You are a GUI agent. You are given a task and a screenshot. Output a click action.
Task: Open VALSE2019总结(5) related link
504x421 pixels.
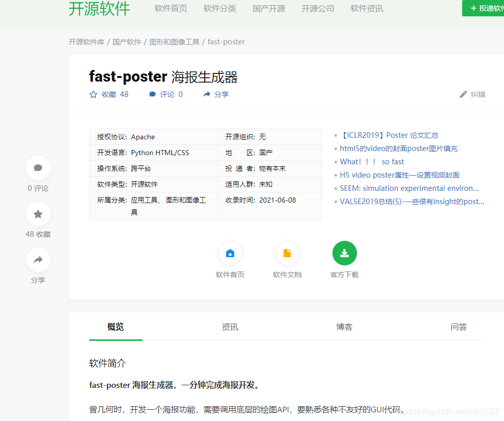coord(412,202)
